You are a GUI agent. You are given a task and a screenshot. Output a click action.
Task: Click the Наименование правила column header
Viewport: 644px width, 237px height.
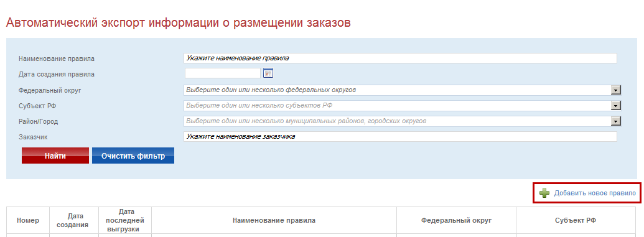274,221
